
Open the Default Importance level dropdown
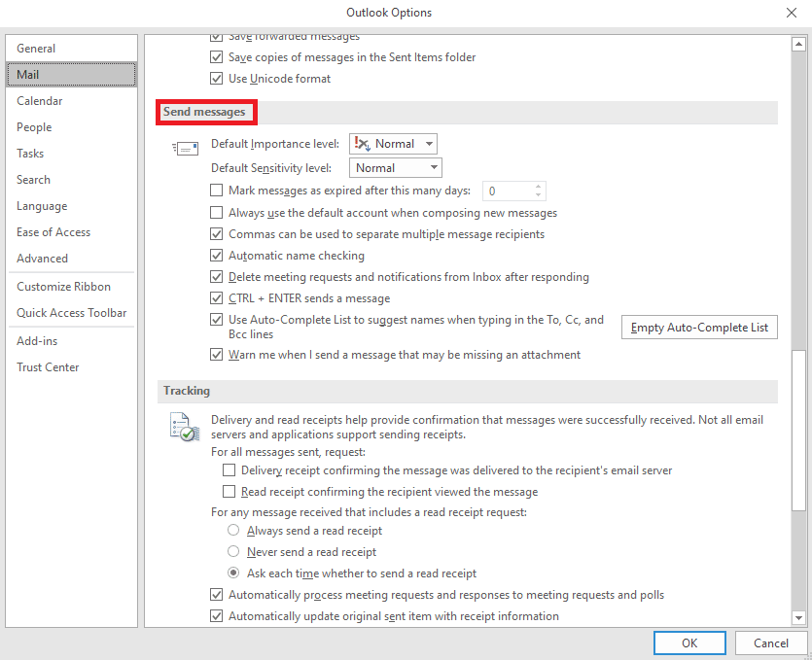(393, 144)
